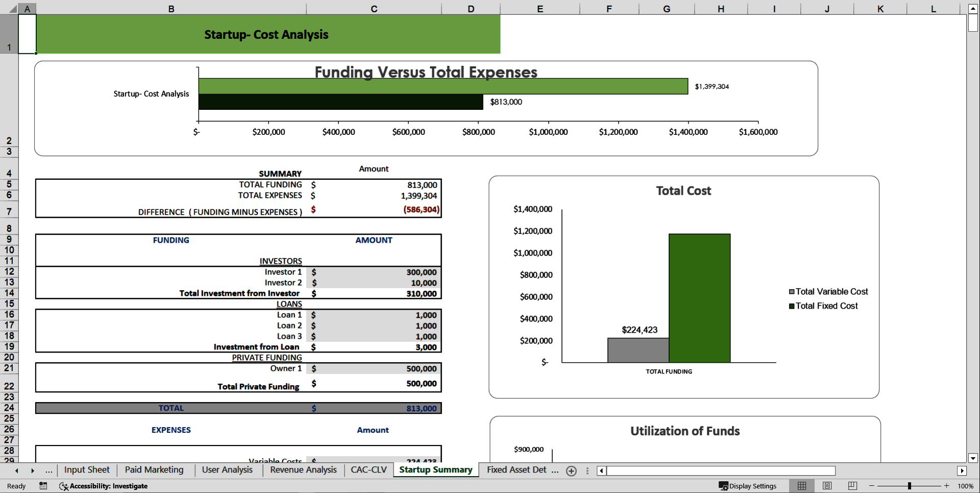Click the FUNDING heading cell
The image size is (980, 493).
coord(171,240)
